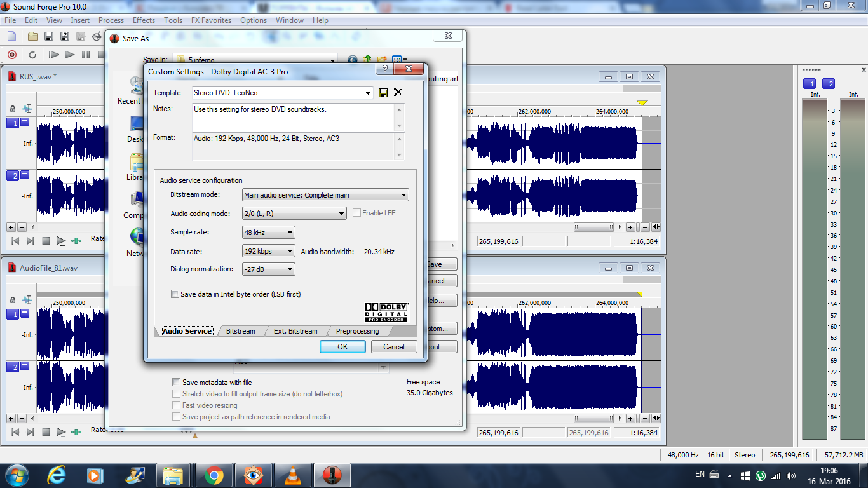
Task: Save the template with the floppy disk icon
Action: 383,93
